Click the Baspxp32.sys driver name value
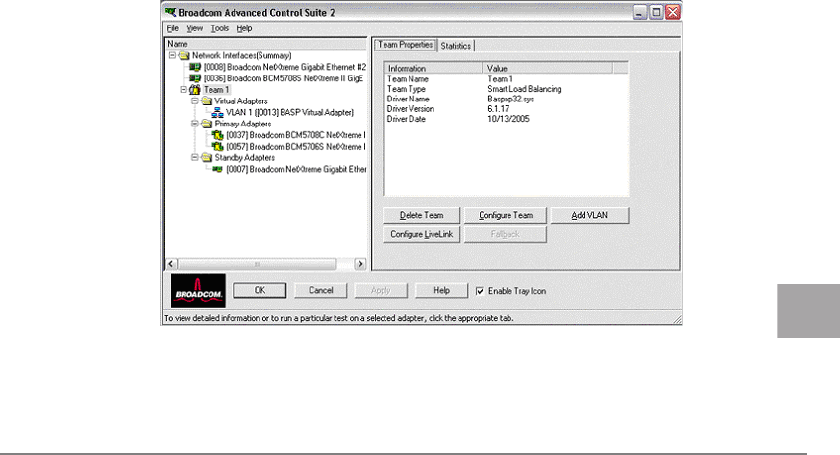This screenshot has height=455, width=840. pyautogui.click(x=511, y=99)
